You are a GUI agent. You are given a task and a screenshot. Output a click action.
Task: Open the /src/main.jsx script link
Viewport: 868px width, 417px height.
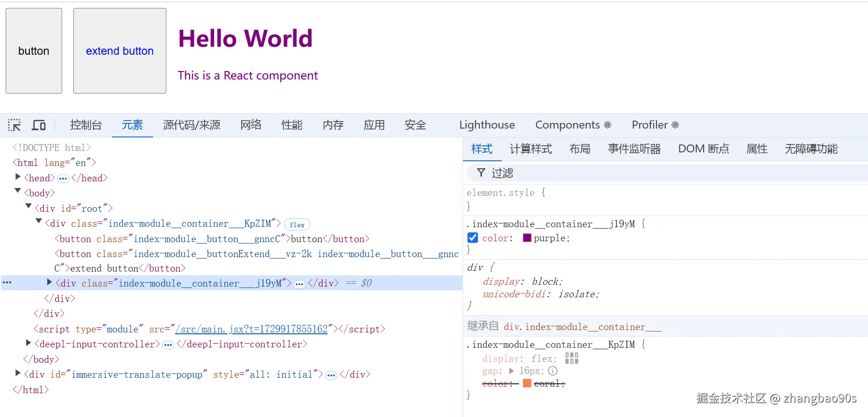(x=251, y=329)
